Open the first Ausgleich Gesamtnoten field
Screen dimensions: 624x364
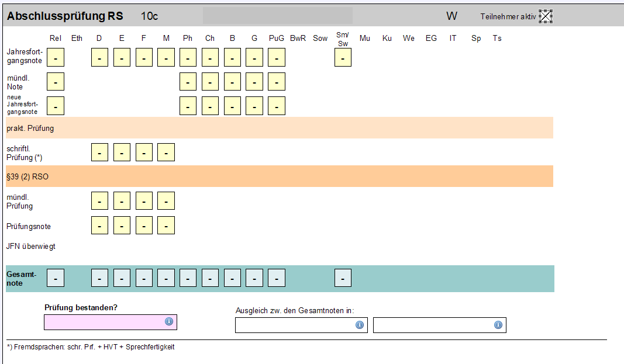[x=295, y=325]
